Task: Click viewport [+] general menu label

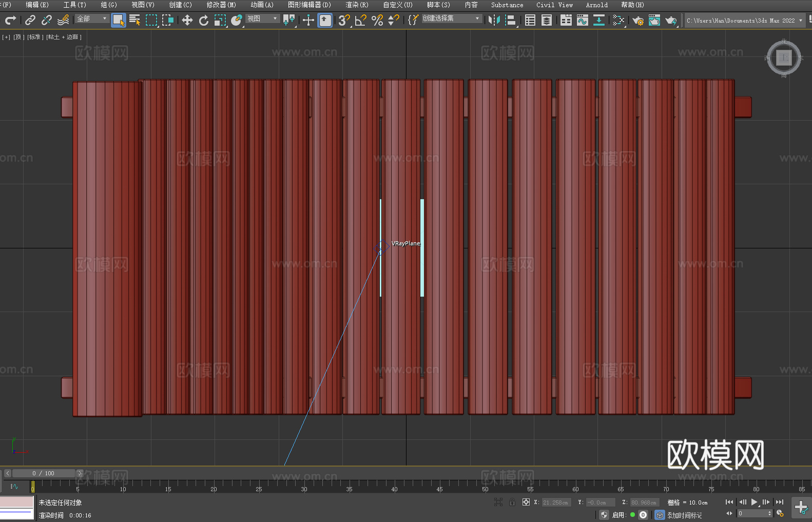Action: (x=6, y=37)
